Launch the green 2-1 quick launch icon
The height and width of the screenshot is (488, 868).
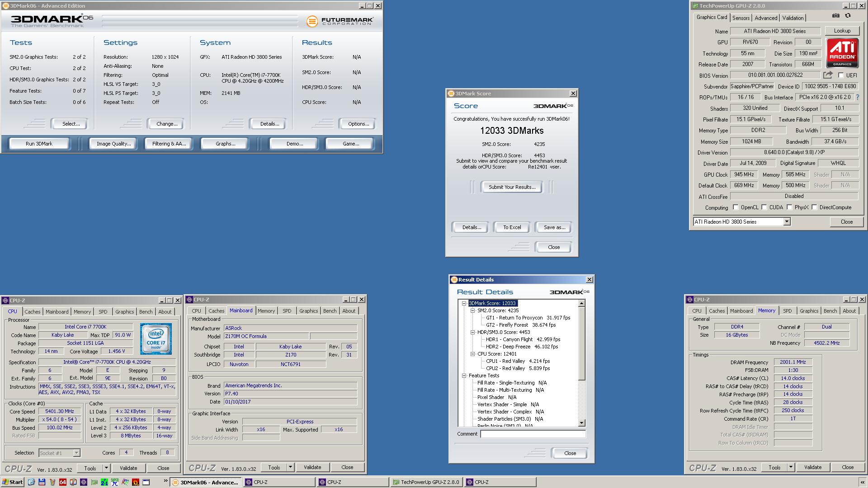pos(104,482)
